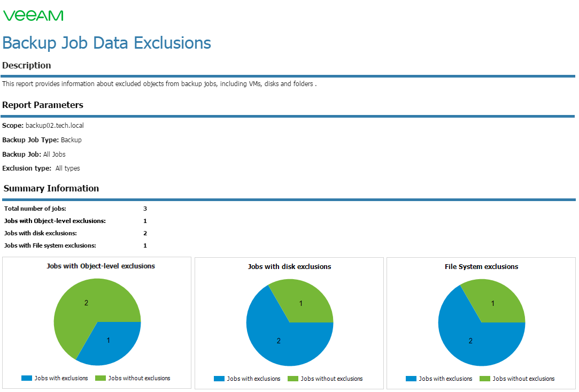Click the Jobs with disk exclusions value 2
This screenshot has height=392, width=579.
(x=145, y=234)
